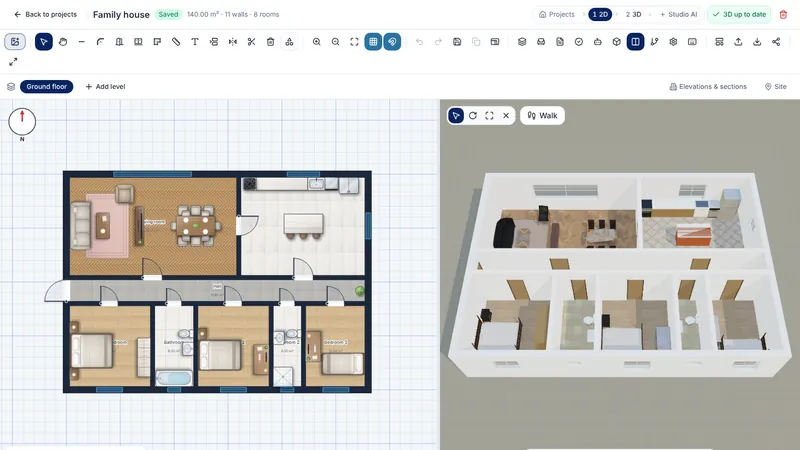Select the text label tool
The image size is (800, 450).
[x=195, y=42]
